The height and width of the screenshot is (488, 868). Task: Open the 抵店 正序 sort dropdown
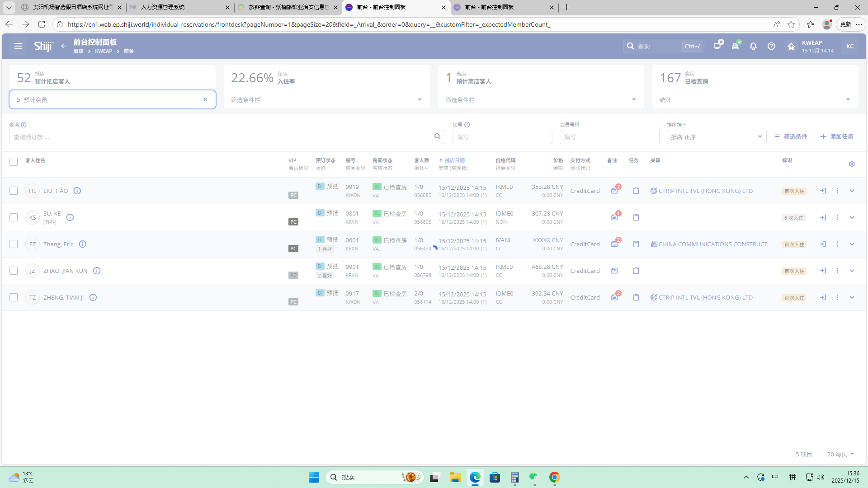716,137
